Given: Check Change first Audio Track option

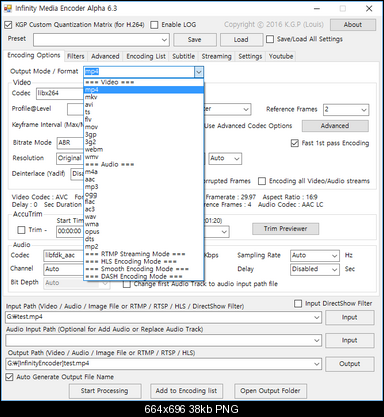Looking at the screenshot, I should pos(127,284).
